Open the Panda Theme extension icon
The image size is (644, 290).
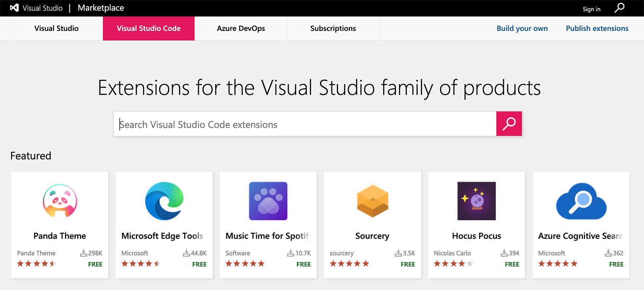[x=60, y=201]
